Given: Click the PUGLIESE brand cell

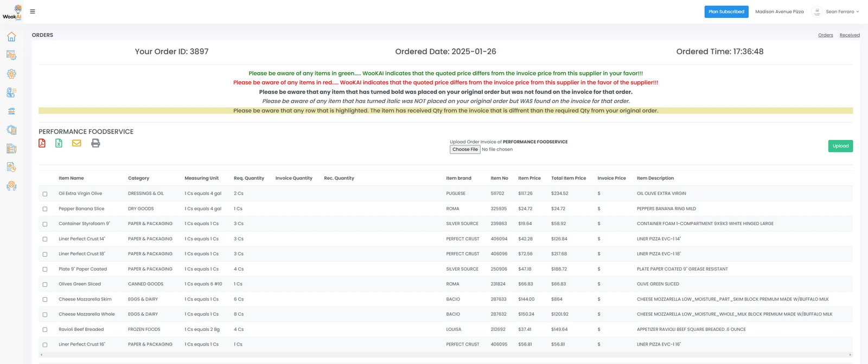Looking at the screenshot, I should click(x=456, y=194).
